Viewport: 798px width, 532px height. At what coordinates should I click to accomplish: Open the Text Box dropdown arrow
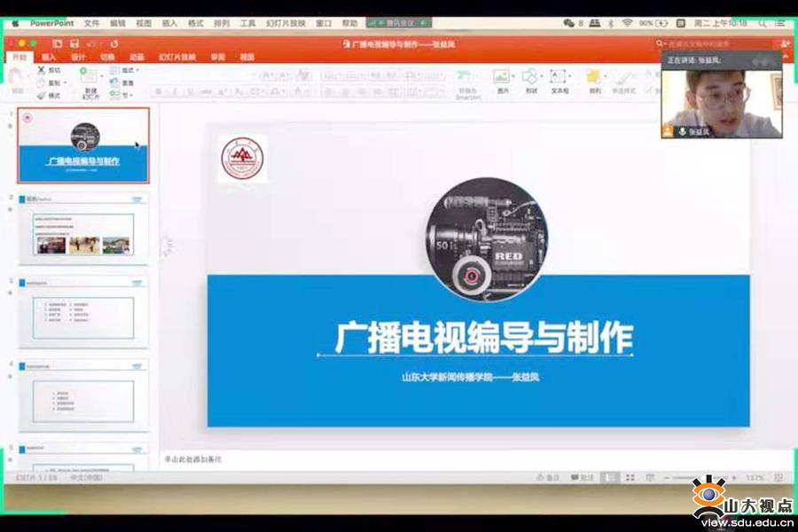pos(569,76)
